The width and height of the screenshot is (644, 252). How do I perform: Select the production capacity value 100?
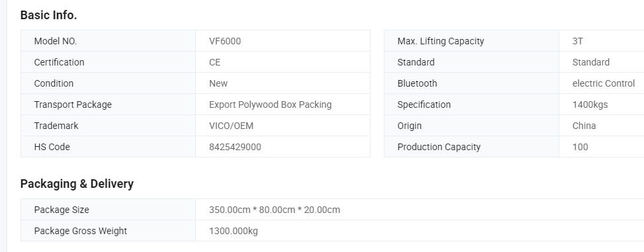click(x=580, y=147)
